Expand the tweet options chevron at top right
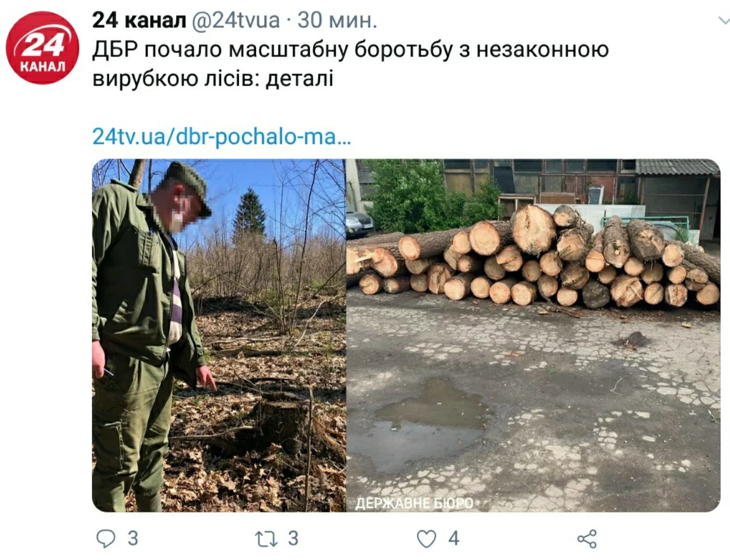This screenshot has width=730, height=560. pos(724,20)
